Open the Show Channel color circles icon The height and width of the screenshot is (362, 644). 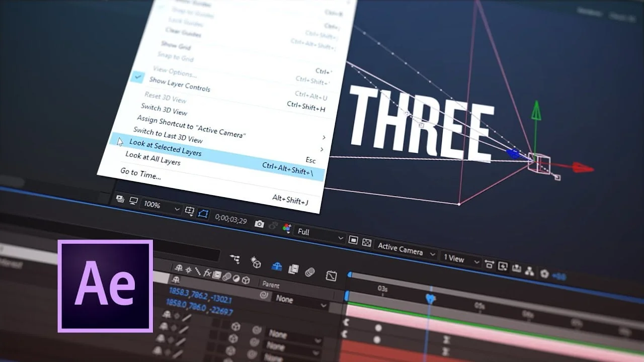[x=287, y=228]
